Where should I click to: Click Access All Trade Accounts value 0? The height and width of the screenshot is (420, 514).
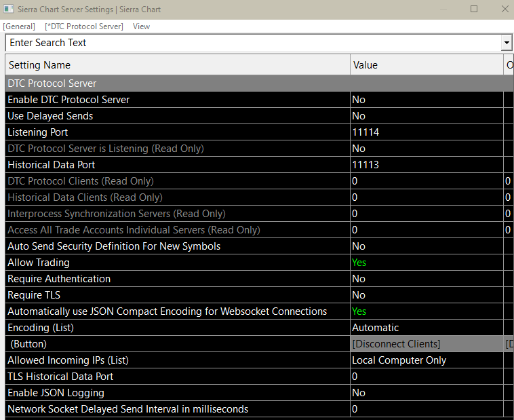click(x=427, y=230)
